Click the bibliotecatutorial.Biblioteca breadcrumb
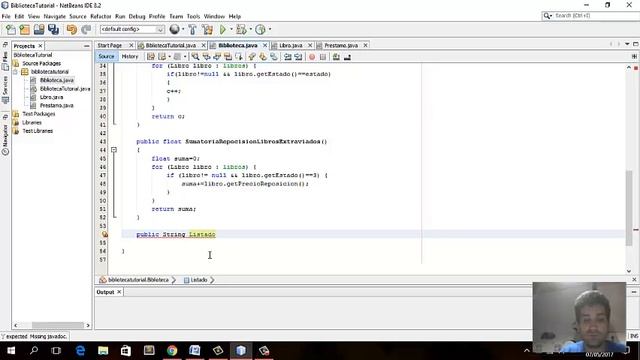Image resolution: width=640 pixels, height=360 pixels. [x=138, y=280]
